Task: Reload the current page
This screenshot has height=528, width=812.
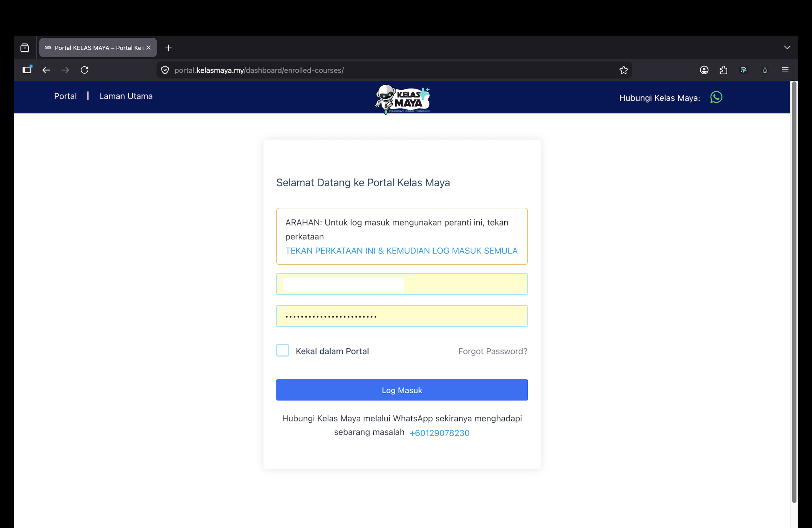Action: click(x=85, y=70)
